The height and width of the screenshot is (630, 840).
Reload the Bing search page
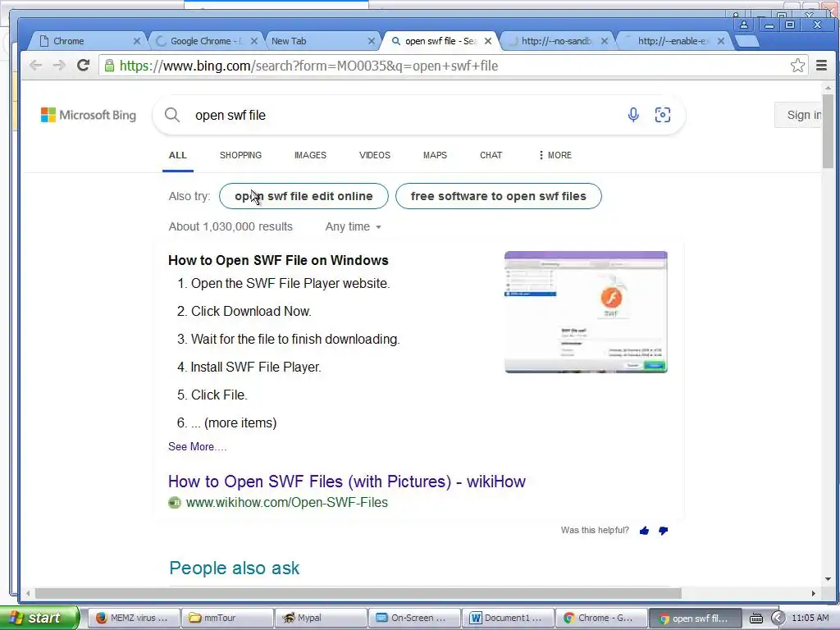[83, 66]
